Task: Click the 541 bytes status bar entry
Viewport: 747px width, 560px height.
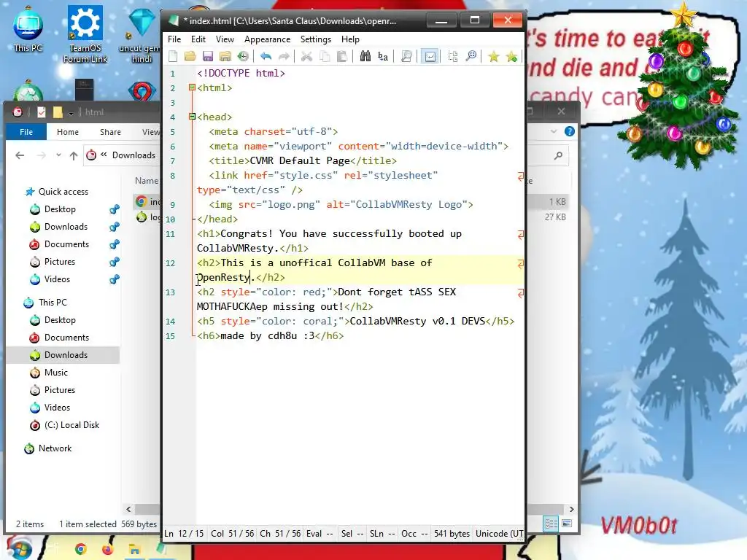Action: (452, 534)
